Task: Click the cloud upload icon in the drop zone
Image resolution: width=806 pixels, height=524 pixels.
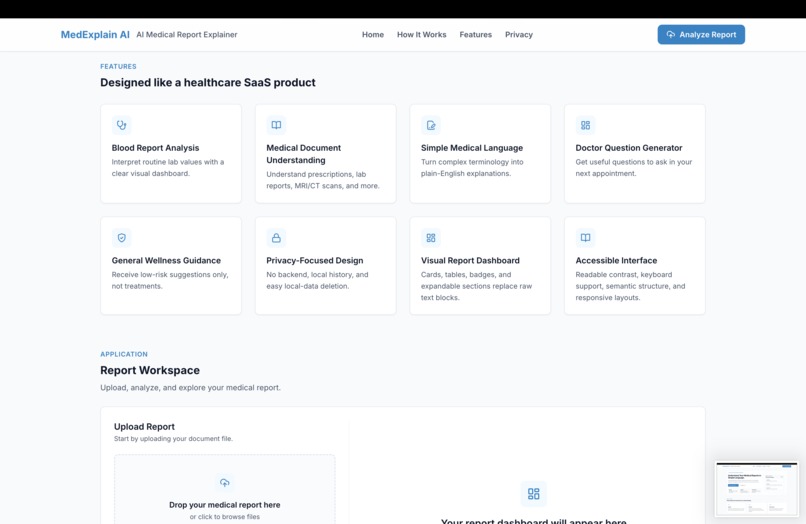Action: point(225,482)
